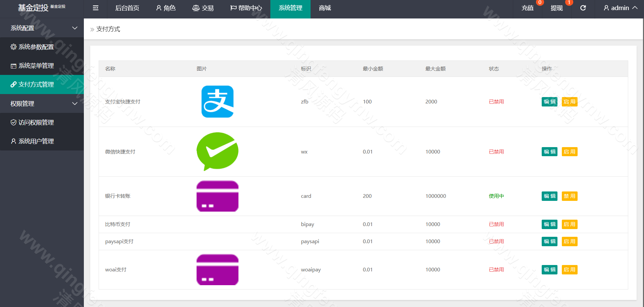Click 启用 to enable 支付宝快捷支付
Screen dimensions: 644x307
tap(569, 101)
